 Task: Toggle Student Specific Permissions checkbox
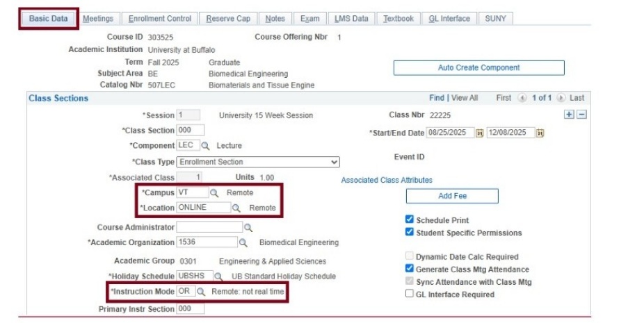pos(409,232)
